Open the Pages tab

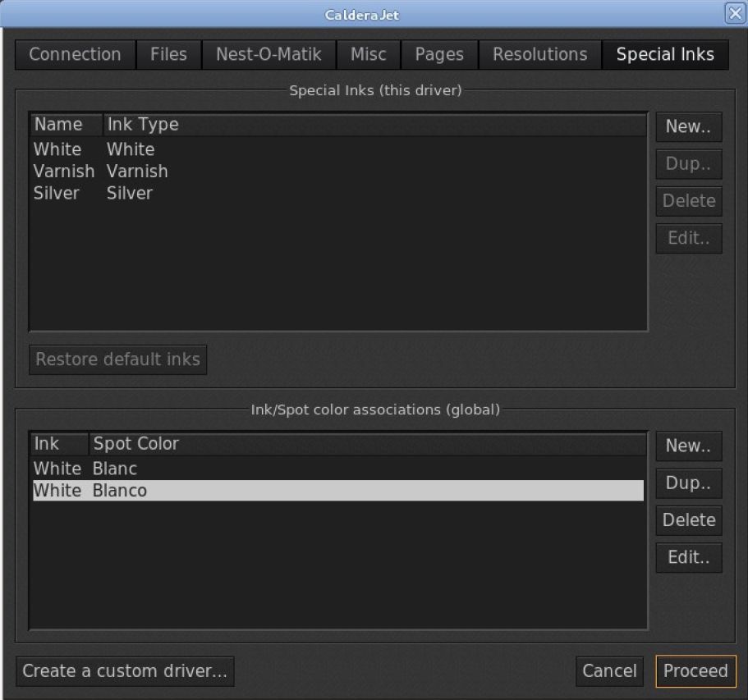pos(439,55)
